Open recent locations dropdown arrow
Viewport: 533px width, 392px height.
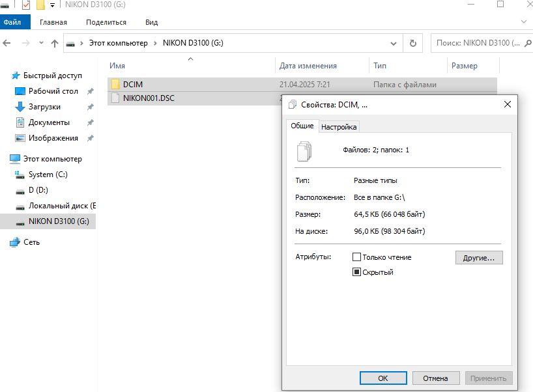click(x=41, y=43)
